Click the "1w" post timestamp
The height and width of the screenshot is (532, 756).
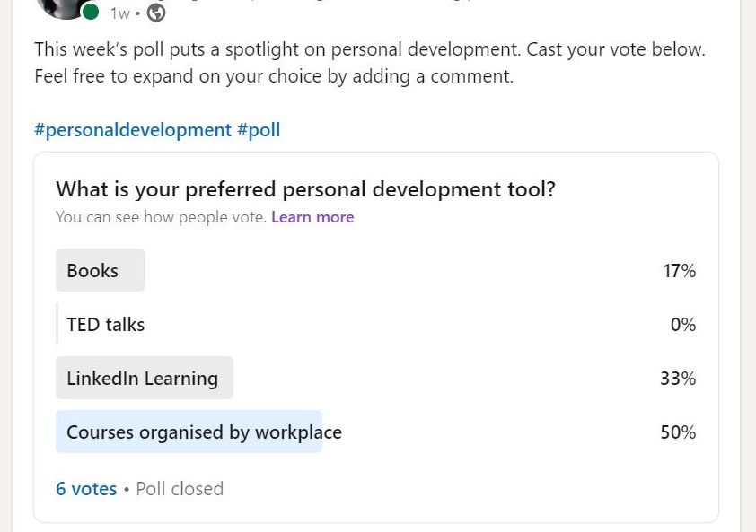[x=119, y=13]
